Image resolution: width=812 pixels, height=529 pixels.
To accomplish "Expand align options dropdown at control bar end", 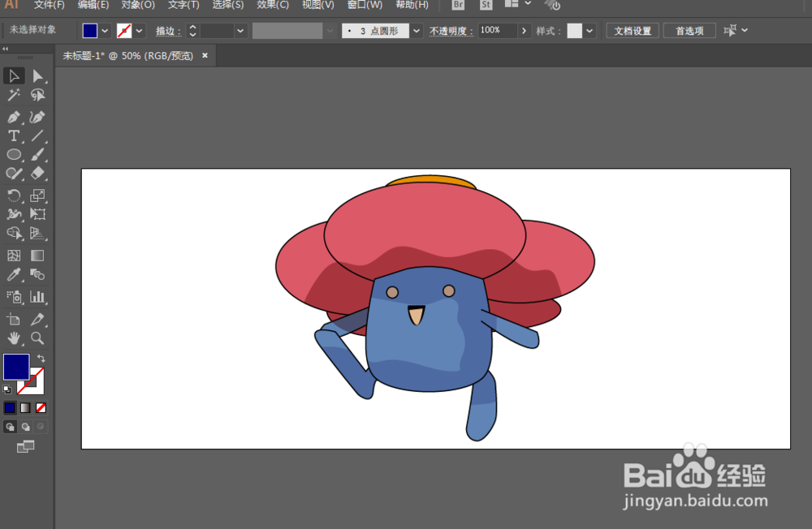I will (x=745, y=31).
